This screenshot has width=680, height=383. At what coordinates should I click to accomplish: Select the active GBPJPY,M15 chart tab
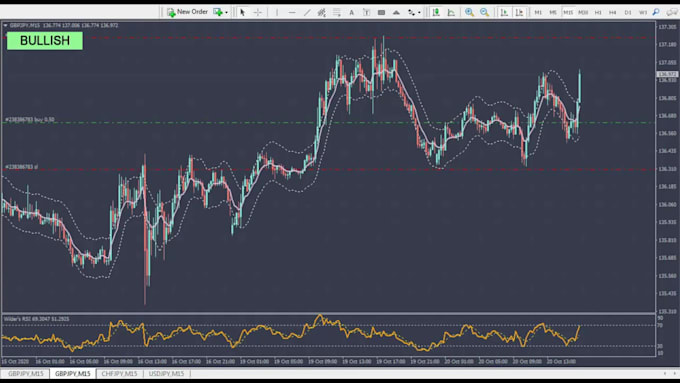(x=72, y=373)
